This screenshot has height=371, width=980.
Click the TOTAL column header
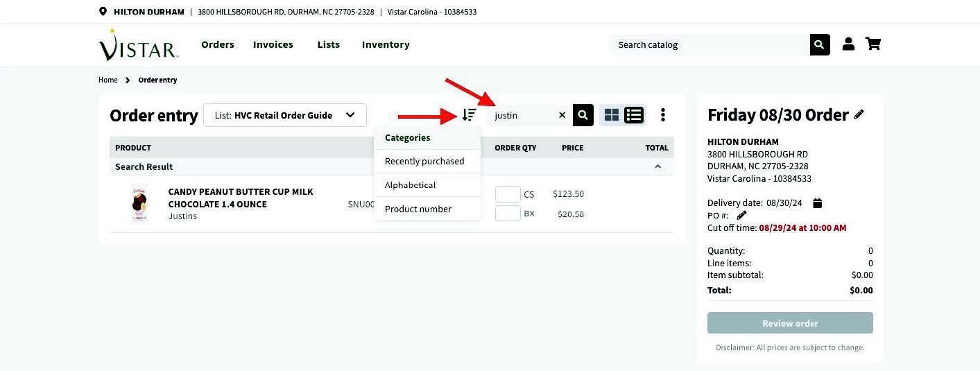click(x=657, y=147)
